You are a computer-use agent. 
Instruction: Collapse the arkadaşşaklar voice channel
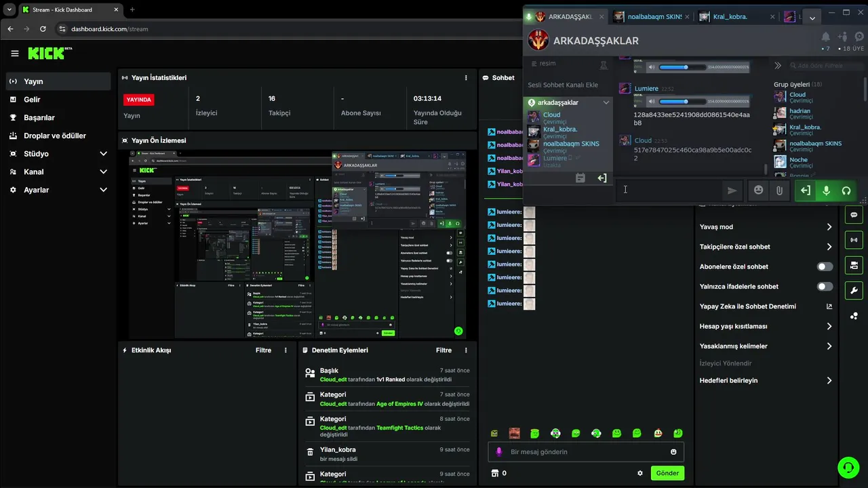point(606,102)
